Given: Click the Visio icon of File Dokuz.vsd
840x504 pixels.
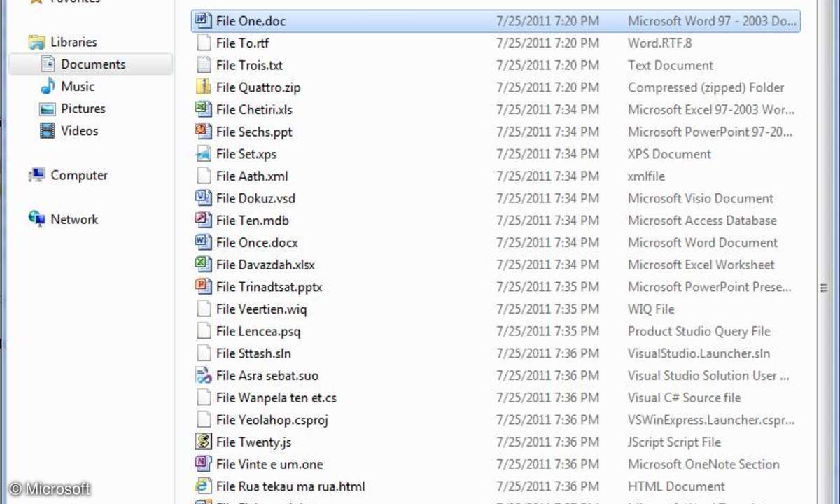Looking at the screenshot, I should tap(203, 198).
